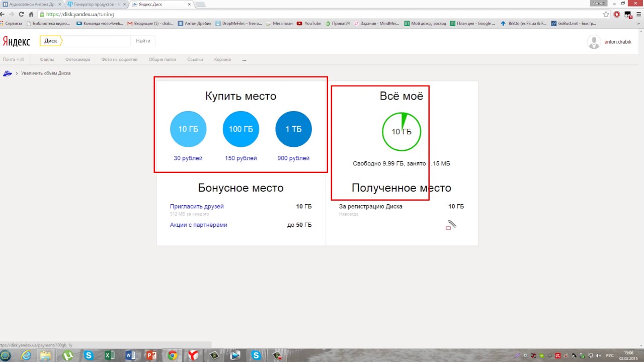The height and width of the screenshot is (362, 644).
Task: Click the Windows Start button
Action: [x=6, y=355]
